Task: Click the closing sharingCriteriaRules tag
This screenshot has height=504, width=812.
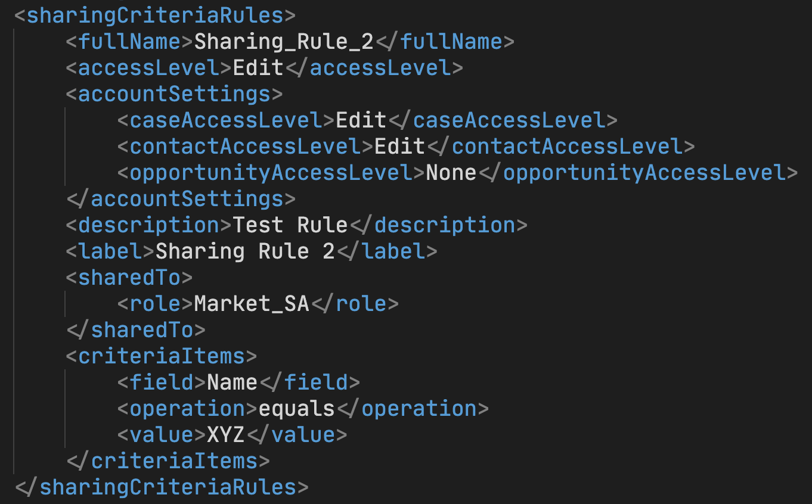Action: (162, 487)
